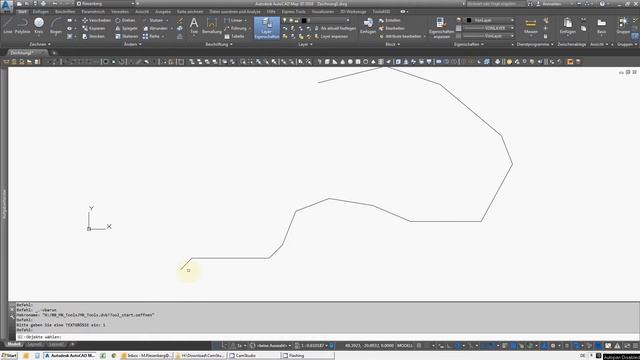Click the Linear dimension icon
This screenshot has width=640, height=360.
233,20
